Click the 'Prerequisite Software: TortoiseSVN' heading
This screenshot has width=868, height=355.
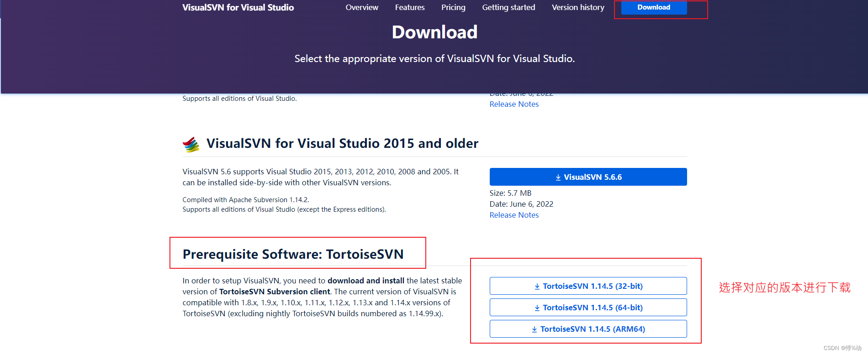coord(293,254)
